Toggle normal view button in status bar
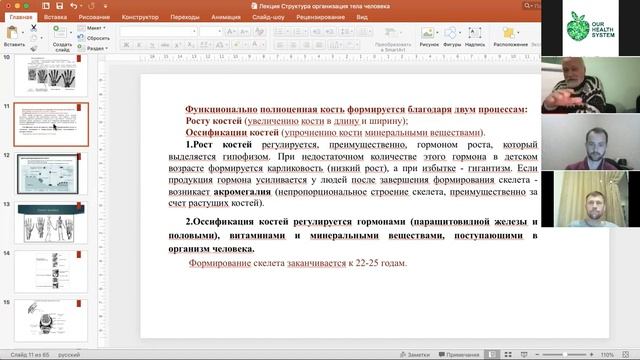The width and height of the screenshot is (640, 360). click(492, 355)
